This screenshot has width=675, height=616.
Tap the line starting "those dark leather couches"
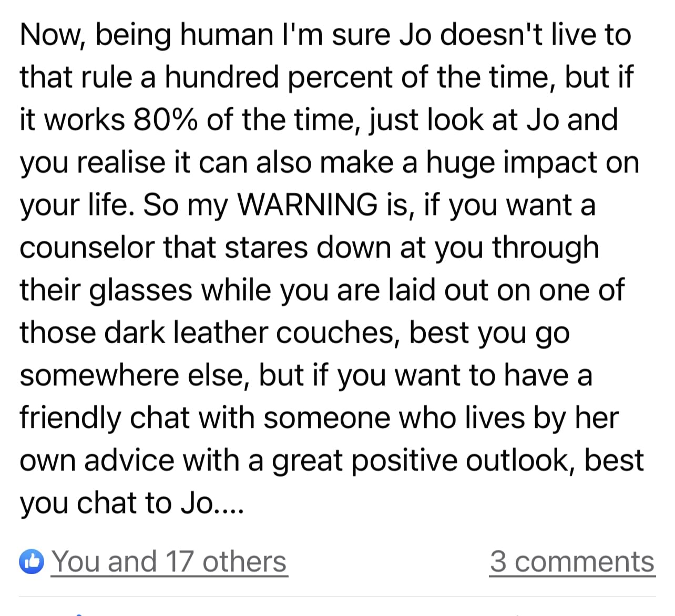[x=294, y=333]
